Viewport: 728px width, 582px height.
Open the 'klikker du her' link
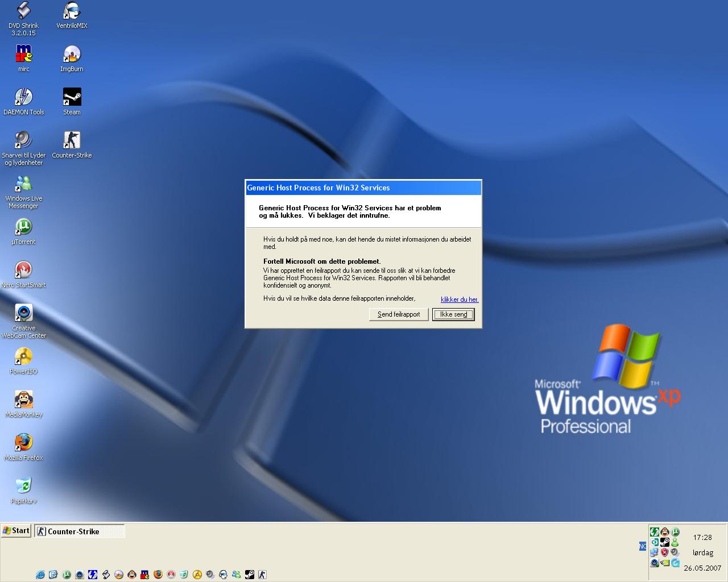tap(460, 300)
